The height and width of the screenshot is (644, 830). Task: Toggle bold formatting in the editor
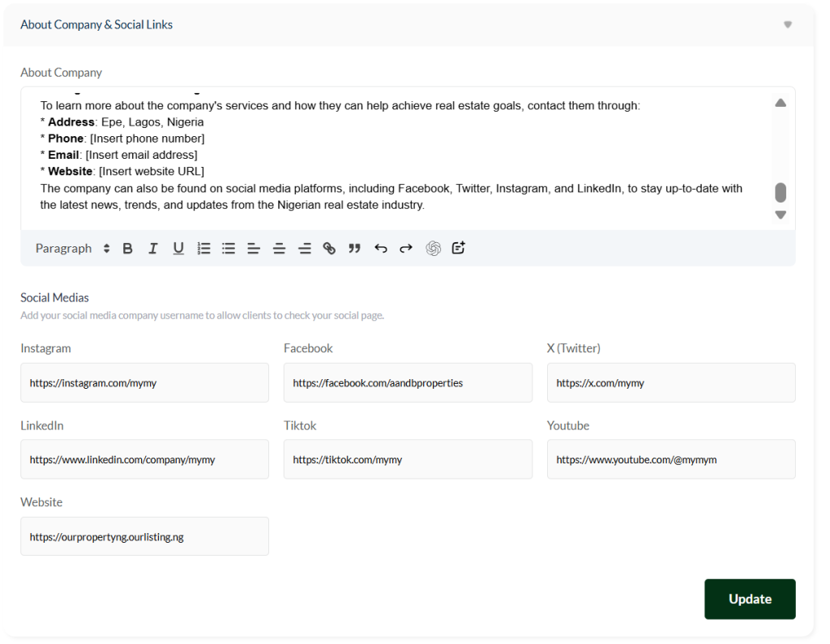pos(127,249)
